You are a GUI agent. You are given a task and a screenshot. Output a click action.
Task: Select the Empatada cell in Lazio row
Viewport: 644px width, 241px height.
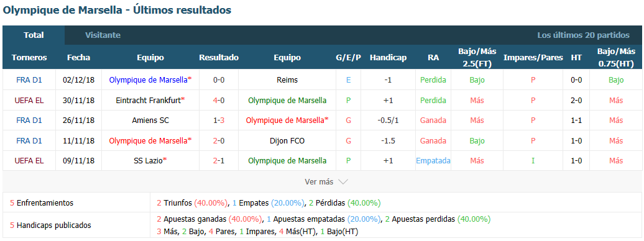[x=433, y=160]
